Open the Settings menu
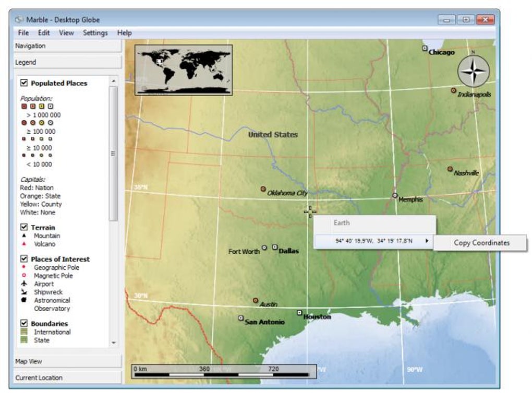This screenshot has height=400, width=532. (95, 33)
